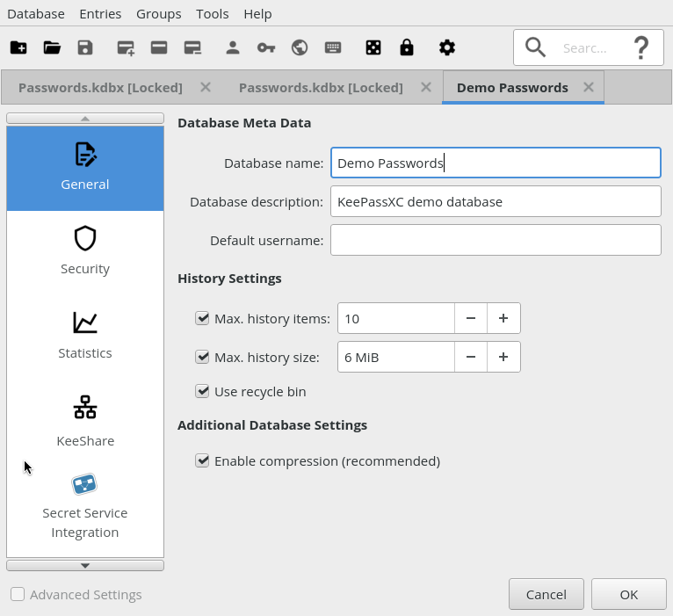Click the Copy Password key icon

point(266,47)
